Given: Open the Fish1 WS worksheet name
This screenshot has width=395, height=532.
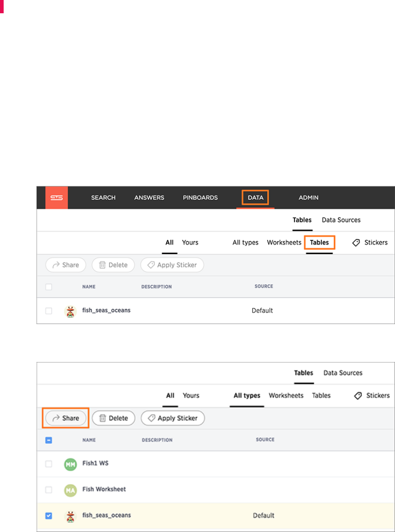Looking at the screenshot, I should point(95,463).
